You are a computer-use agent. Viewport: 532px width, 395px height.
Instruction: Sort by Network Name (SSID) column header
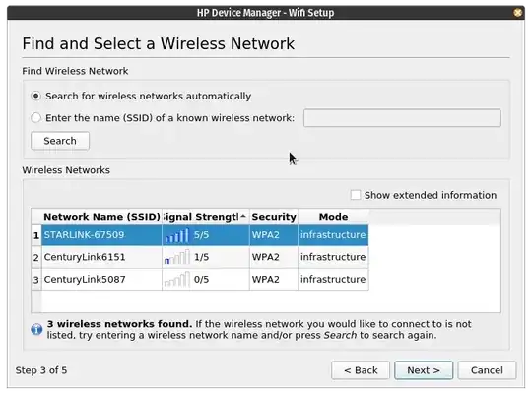101,217
